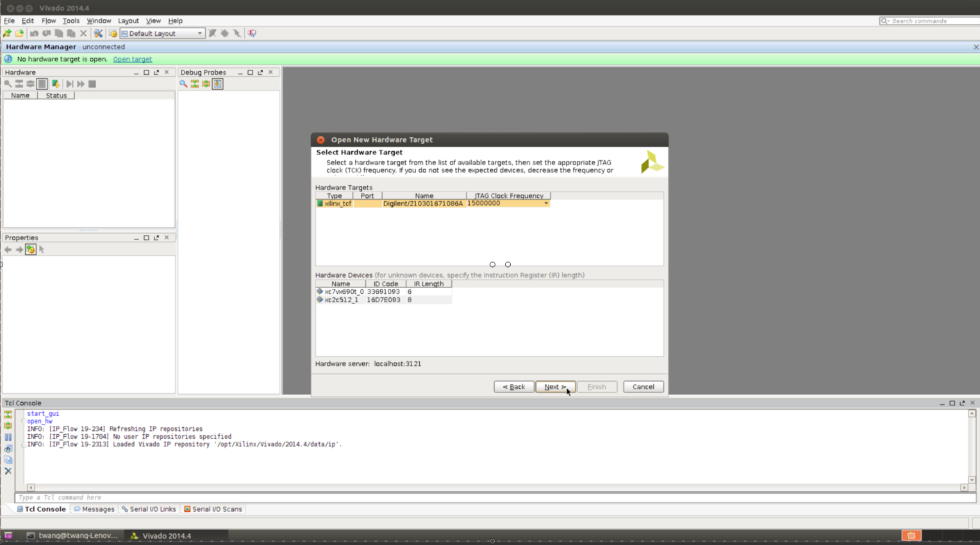Screen dimensions: 980x545
Task: Open the Flow menu
Action: pyautogui.click(x=48, y=20)
